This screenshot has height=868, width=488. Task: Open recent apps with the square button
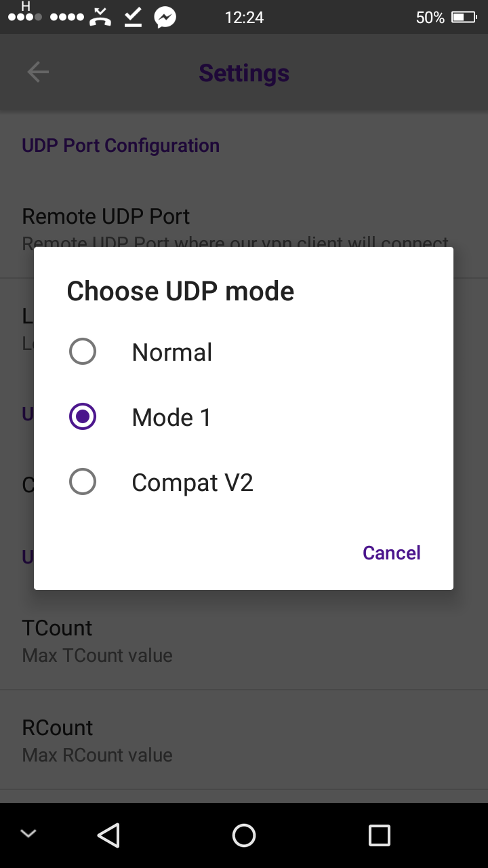379,835
